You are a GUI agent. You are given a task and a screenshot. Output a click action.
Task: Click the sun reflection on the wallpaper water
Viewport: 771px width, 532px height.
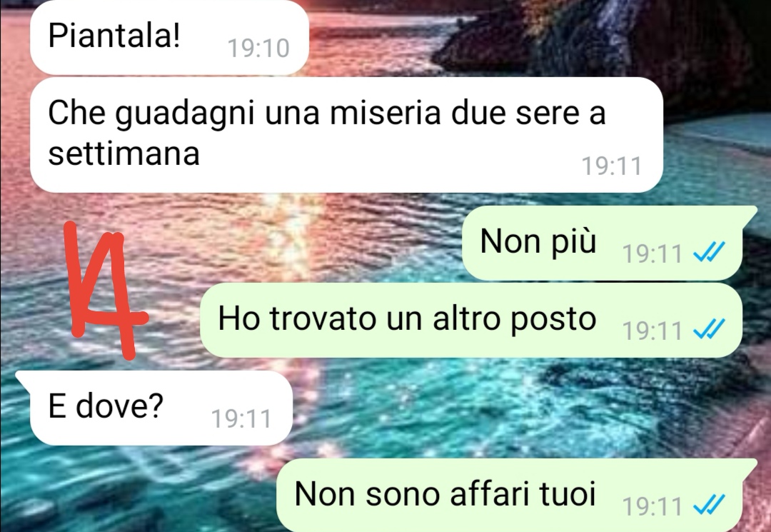pyautogui.click(x=285, y=236)
